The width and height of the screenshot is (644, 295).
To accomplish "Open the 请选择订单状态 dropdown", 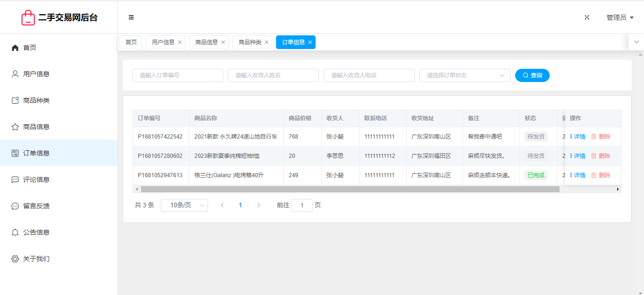I will pos(464,75).
